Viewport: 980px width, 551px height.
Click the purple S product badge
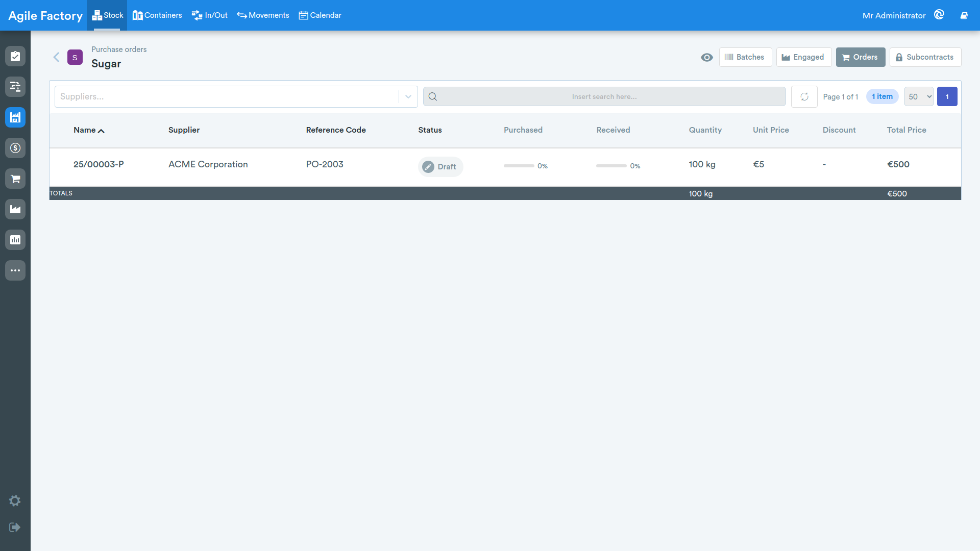[75, 57]
